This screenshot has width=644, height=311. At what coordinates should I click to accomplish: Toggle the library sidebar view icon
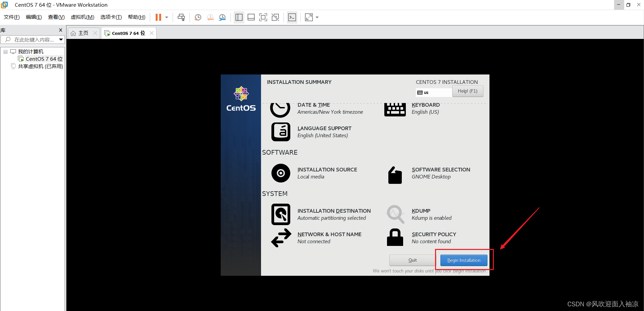click(x=239, y=17)
